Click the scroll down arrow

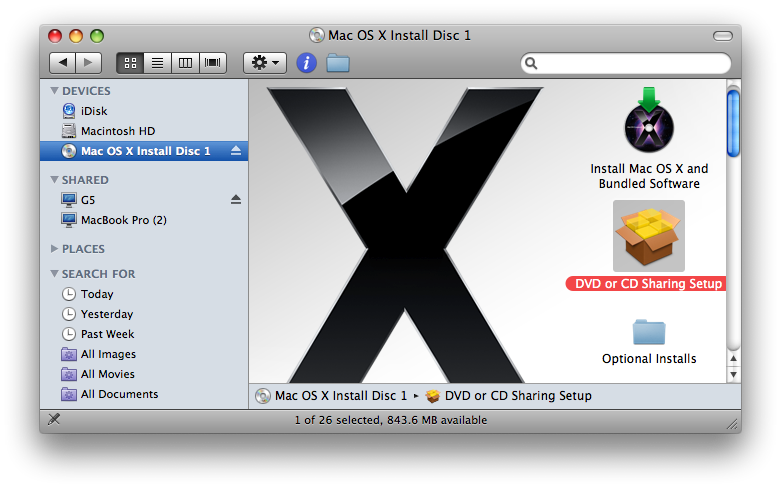click(x=733, y=374)
